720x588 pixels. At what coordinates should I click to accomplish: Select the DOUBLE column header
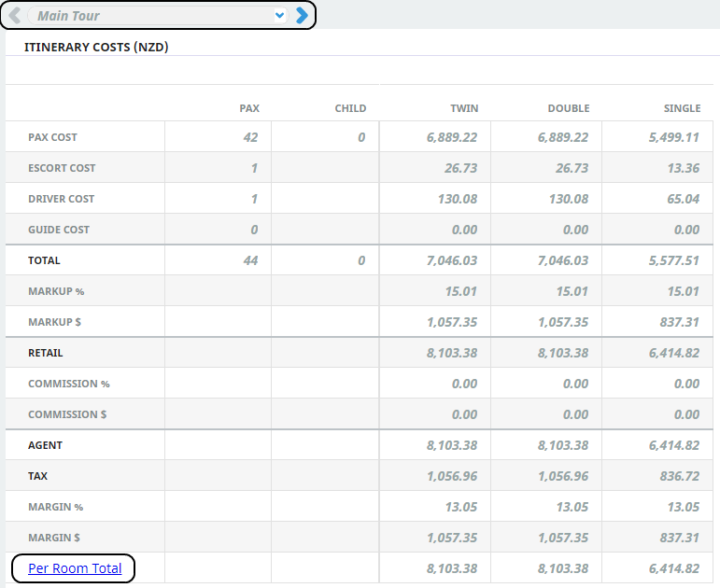point(568,108)
